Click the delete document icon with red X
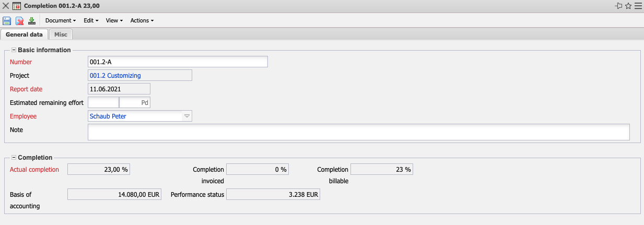 click(19, 21)
